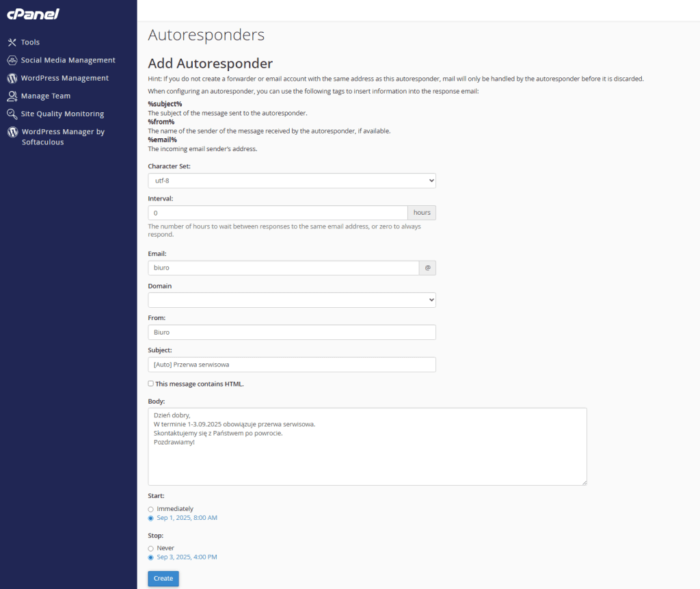Image resolution: width=700 pixels, height=589 pixels.
Task: Select the Start 'Immediately' radio button
Action: [151, 509]
